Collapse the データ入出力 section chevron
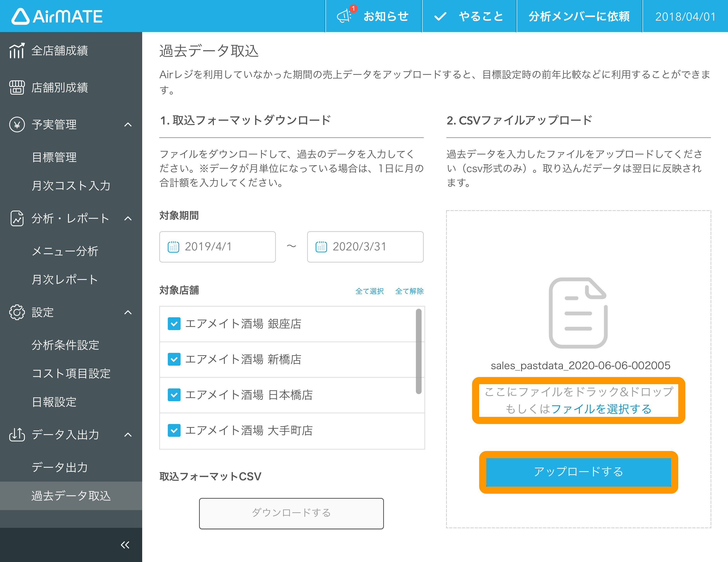The width and height of the screenshot is (728, 562). (x=128, y=435)
